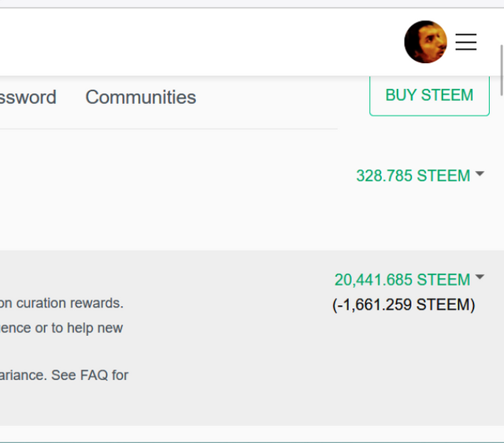
Task: Open the partially visible Password tab
Action: coord(28,97)
